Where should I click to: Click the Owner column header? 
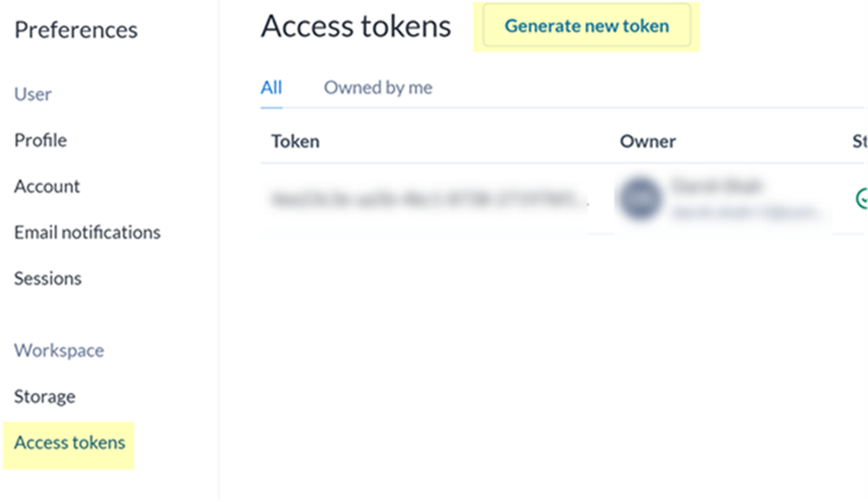pyautogui.click(x=648, y=142)
